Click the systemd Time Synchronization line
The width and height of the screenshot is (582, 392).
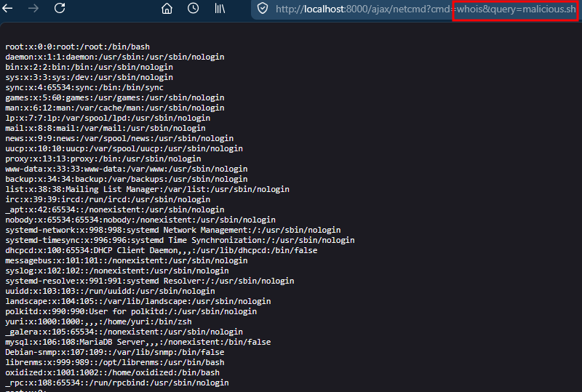coord(180,240)
